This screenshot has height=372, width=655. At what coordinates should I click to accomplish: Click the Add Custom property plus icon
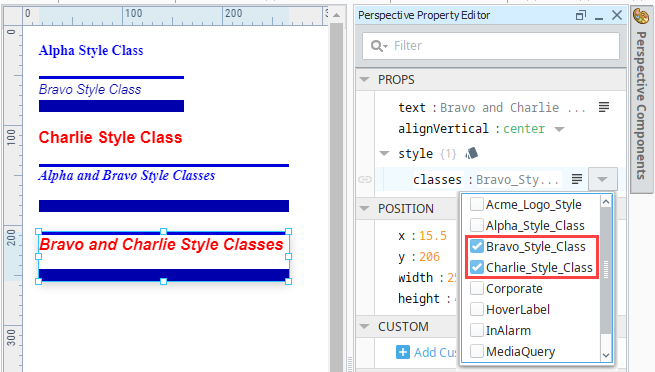click(x=403, y=352)
